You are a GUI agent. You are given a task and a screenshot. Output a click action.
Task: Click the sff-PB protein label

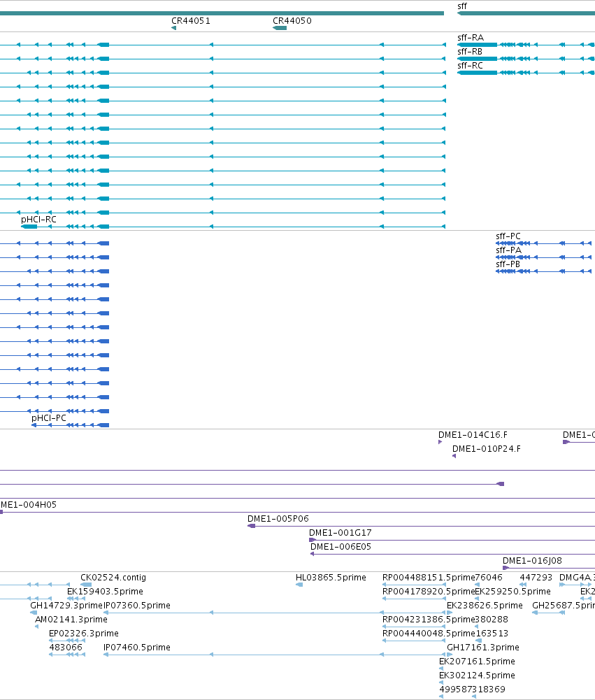click(x=508, y=264)
